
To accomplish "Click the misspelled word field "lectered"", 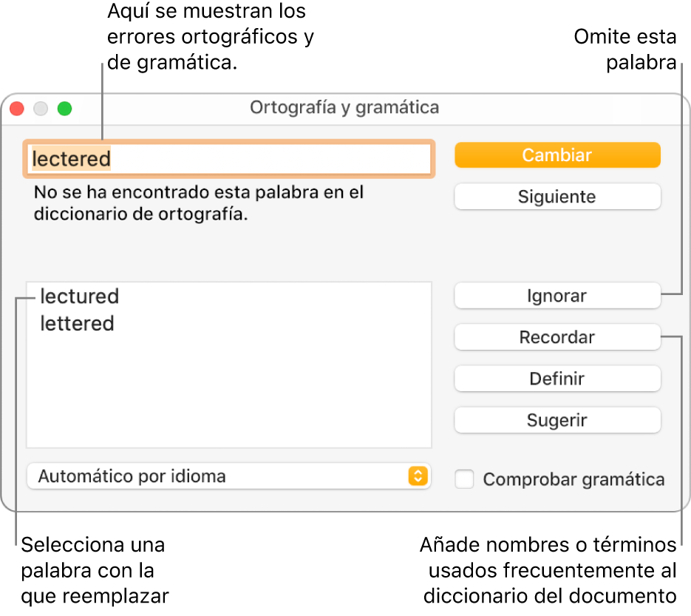I will click(229, 158).
